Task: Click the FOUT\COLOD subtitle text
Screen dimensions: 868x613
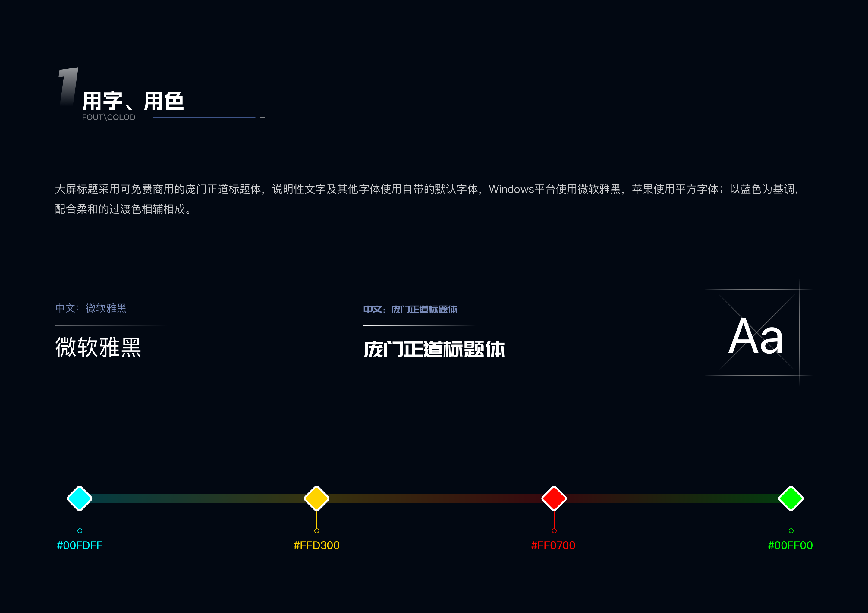Action: click(x=108, y=117)
